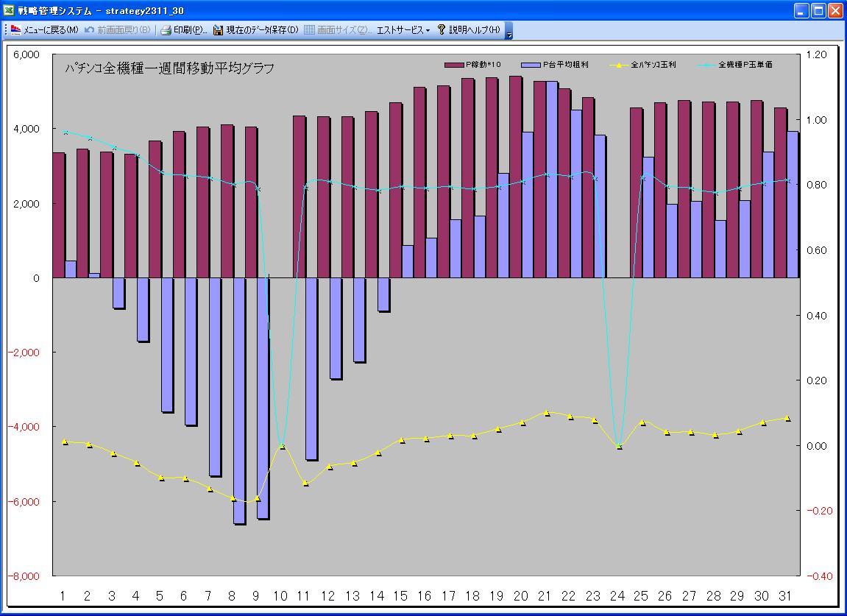Screen dimensions: 847x616
Task: Click the x-axis day label 31
Action: pyautogui.click(x=785, y=596)
